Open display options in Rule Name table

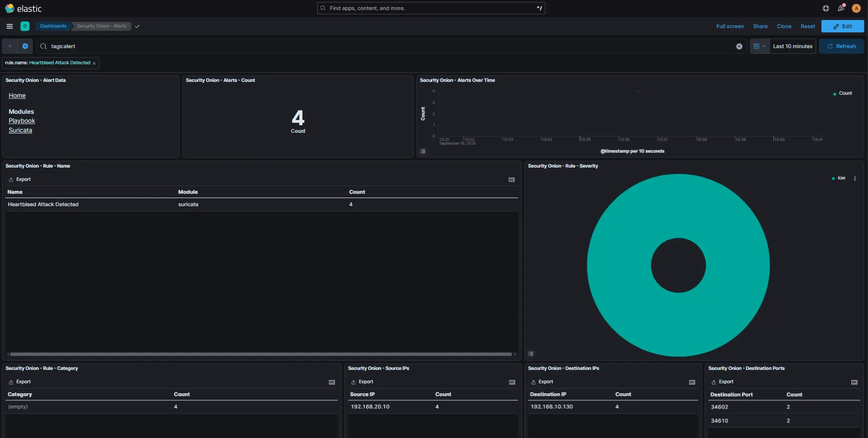512,179
